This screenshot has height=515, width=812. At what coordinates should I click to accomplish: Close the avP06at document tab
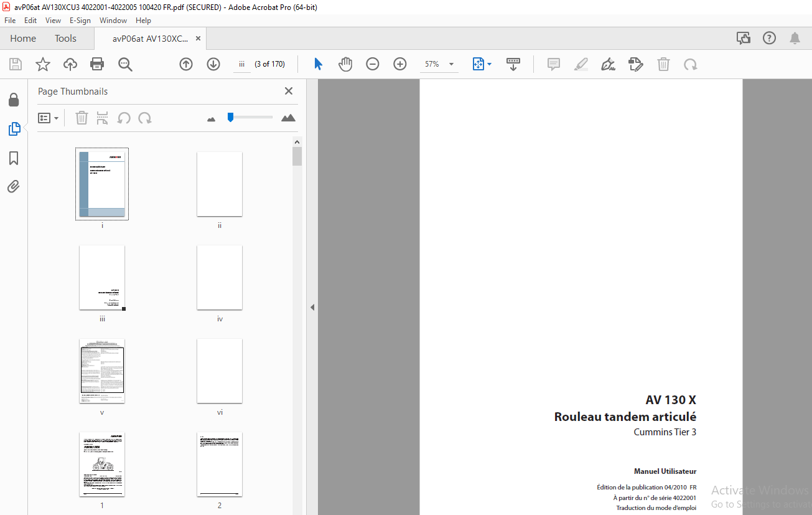[x=198, y=39]
